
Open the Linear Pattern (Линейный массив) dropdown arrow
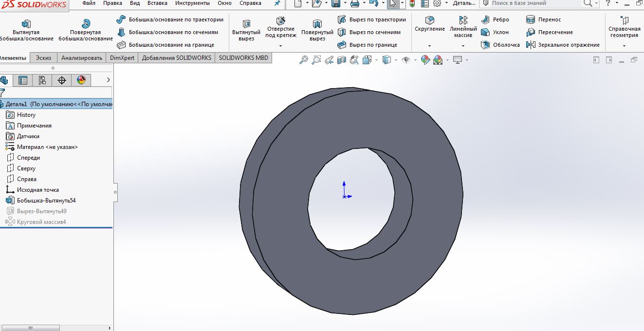463,46
